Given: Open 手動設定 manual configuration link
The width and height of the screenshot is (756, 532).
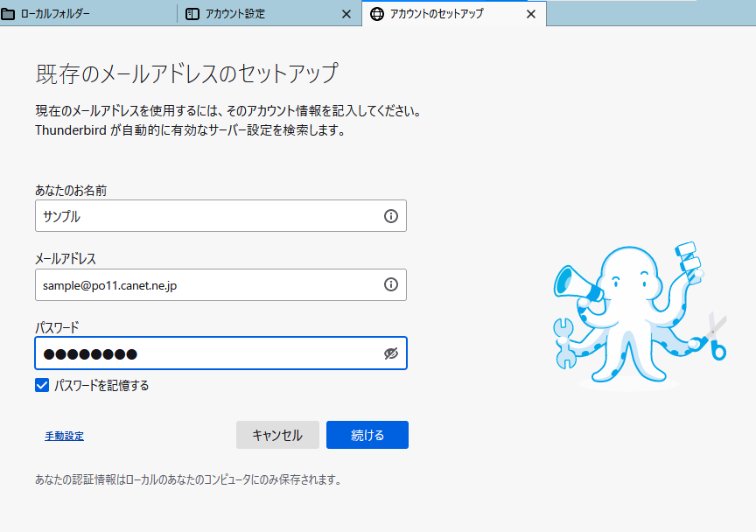Looking at the screenshot, I should pyautogui.click(x=64, y=436).
